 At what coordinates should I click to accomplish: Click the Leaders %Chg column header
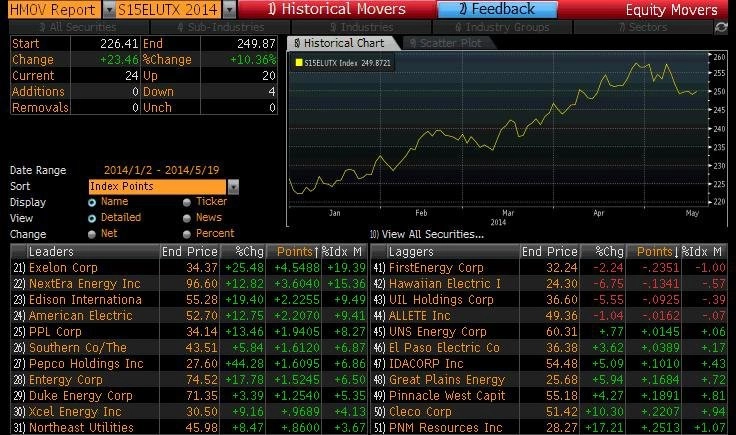243,252
